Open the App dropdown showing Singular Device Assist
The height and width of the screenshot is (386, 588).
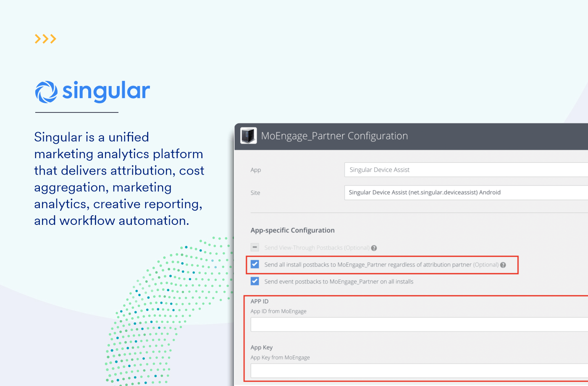pyautogui.click(x=466, y=170)
